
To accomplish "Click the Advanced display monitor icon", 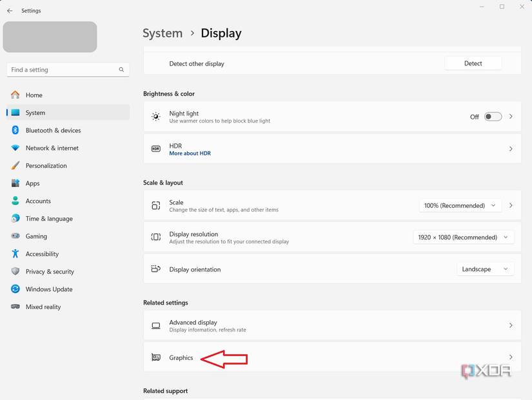I will (155, 325).
